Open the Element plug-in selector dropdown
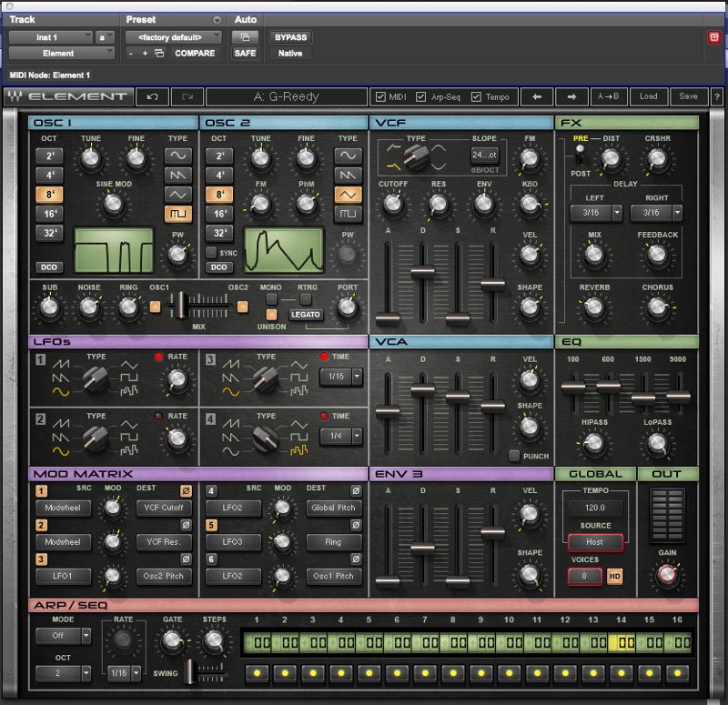The height and width of the screenshot is (705, 728). 61,54
